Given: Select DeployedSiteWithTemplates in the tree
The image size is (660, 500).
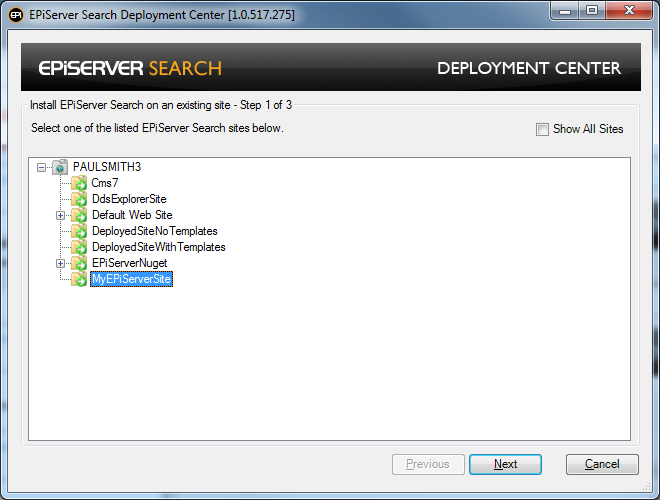Looking at the screenshot, I should point(158,247).
